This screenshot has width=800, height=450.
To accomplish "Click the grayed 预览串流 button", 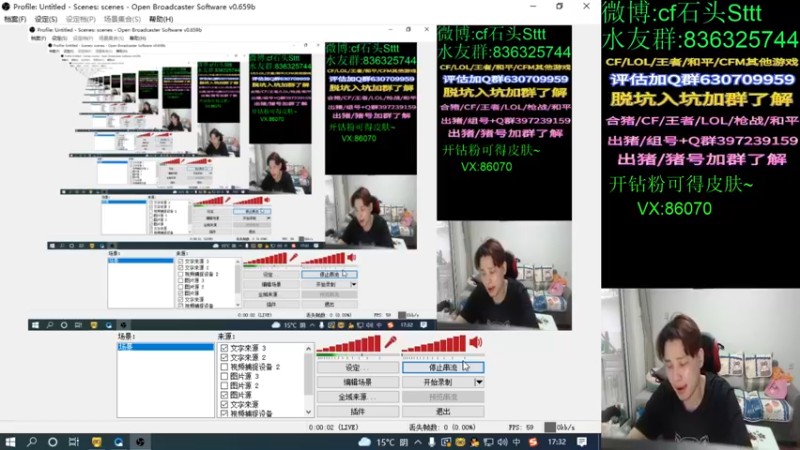I will [x=443, y=396].
